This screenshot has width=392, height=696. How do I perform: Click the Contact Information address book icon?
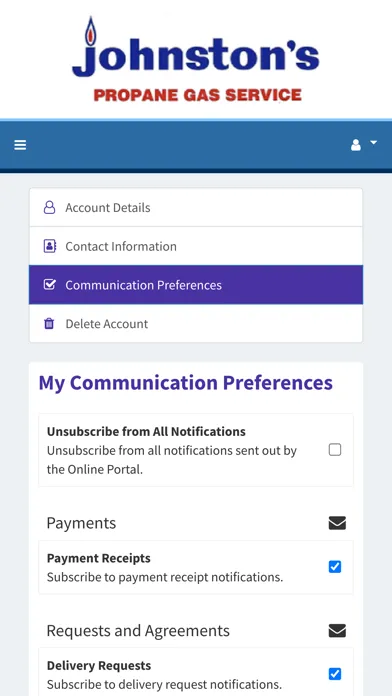pyautogui.click(x=50, y=246)
